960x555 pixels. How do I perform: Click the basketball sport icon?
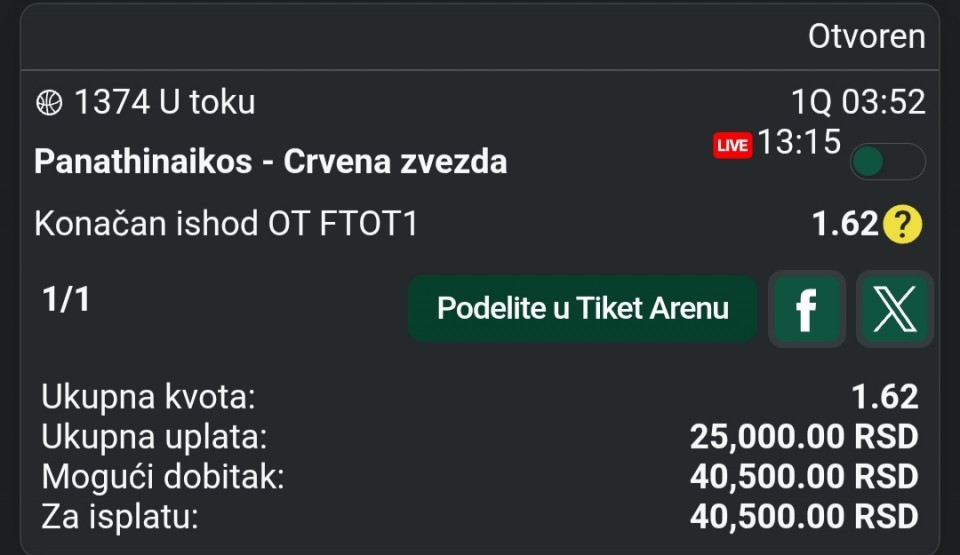tap(49, 102)
